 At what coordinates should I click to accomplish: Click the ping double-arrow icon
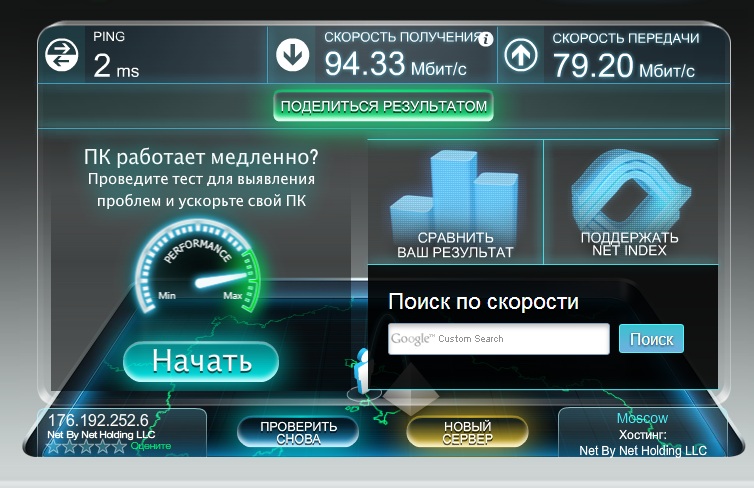point(62,55)
